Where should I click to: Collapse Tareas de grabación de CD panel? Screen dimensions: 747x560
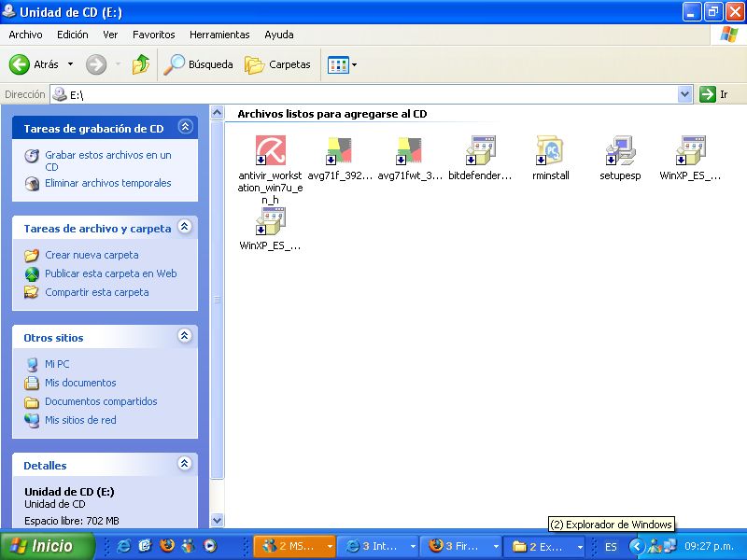pyautogui.click(x=185, y=127)
